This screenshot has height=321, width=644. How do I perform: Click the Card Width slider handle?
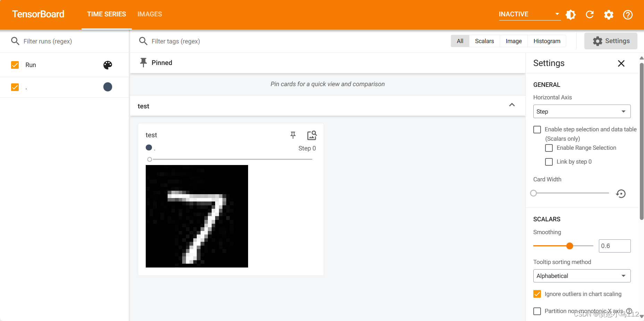534,193
